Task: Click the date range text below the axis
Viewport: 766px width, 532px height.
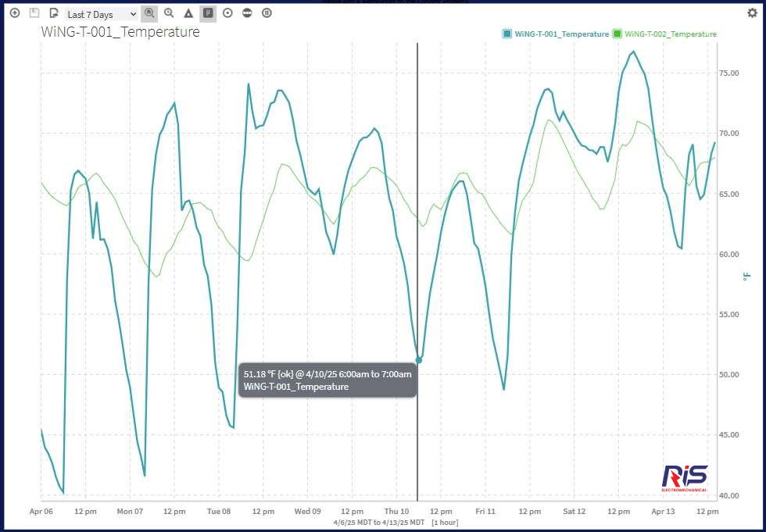Action: pos(379,522)
